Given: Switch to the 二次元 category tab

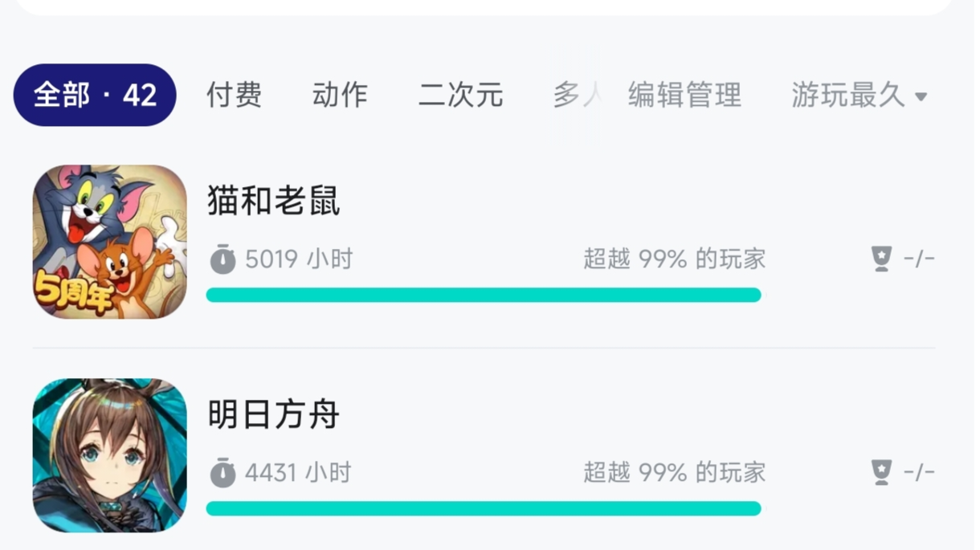Looking at the screenshot, I should (x=460, y=95).
